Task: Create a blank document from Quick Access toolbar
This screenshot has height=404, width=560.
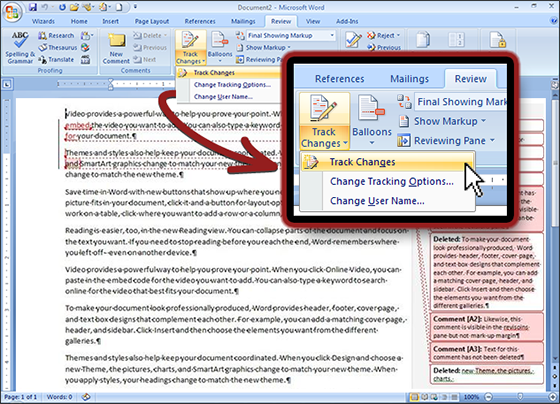Action: pyautogui.click(x=118, y=7)
